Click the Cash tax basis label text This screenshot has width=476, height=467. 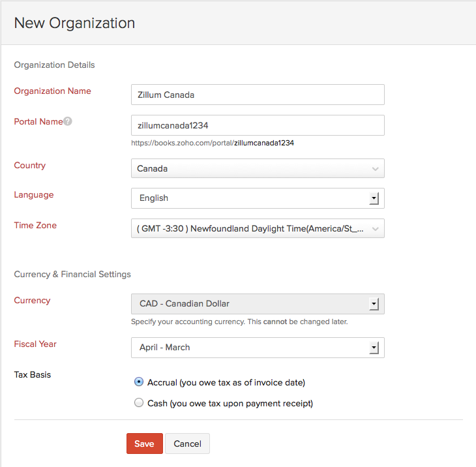point(230,403)
